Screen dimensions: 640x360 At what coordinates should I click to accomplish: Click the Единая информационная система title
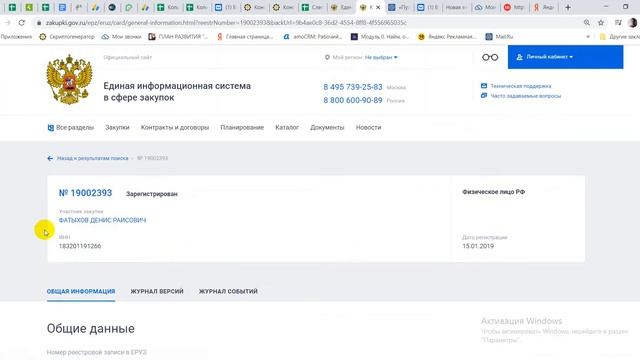177,91
